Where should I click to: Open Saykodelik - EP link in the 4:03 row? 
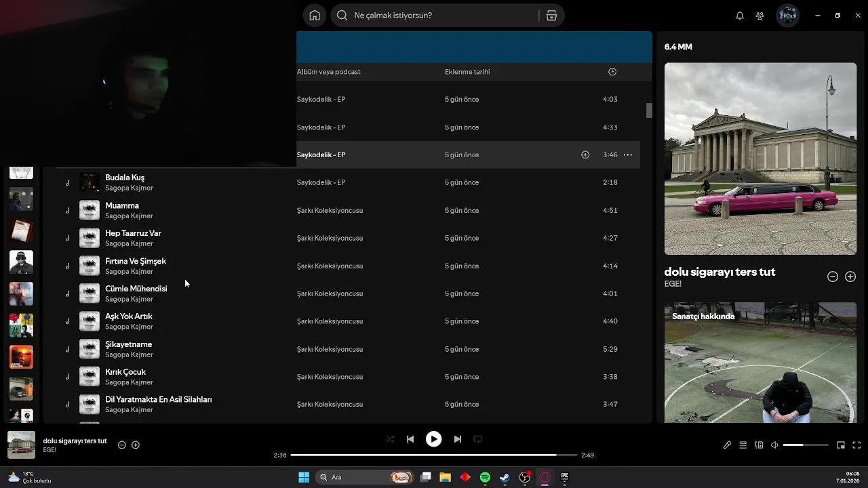point(321,99)
